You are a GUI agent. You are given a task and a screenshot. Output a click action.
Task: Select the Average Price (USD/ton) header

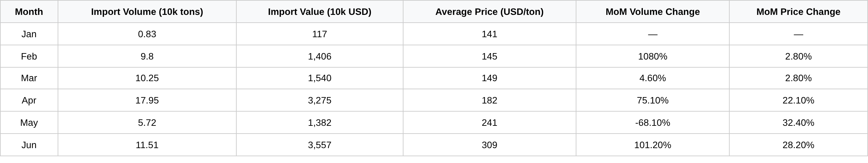pos(490,12)
